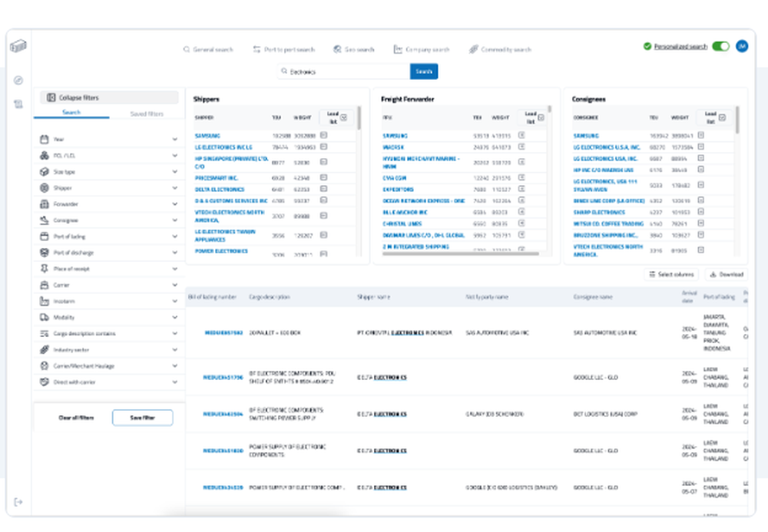
Task: Click the Shippers table vertical scrollbar
Action: [x=359, y=118]
